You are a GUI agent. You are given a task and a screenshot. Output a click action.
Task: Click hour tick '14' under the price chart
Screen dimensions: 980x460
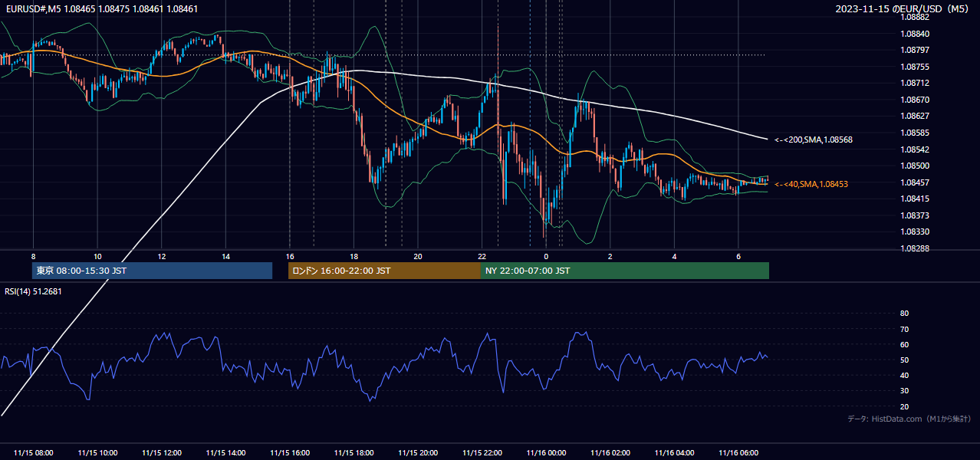(225, 256)
